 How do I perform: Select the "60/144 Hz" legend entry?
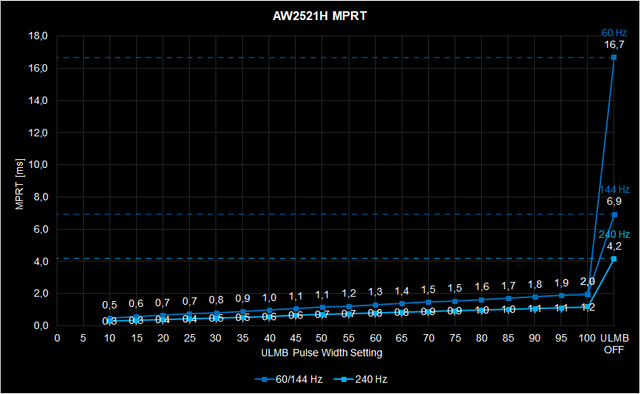click(x=289, y=379)
